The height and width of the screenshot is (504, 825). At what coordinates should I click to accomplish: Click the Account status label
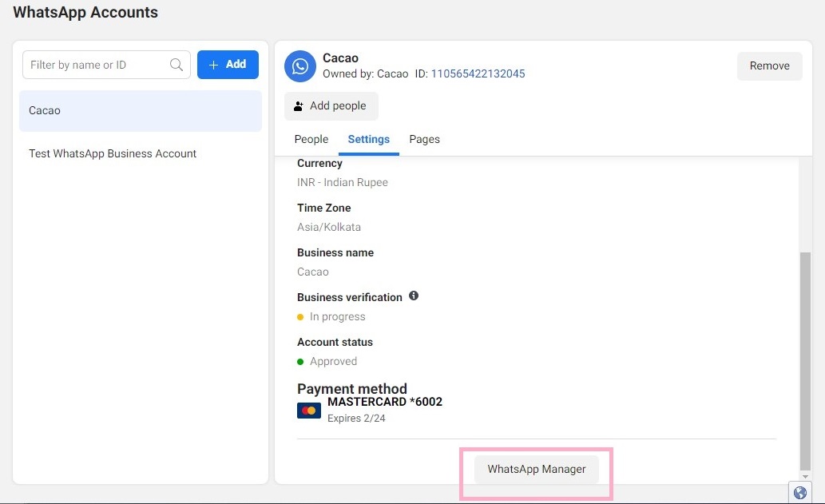(x=335, y=342)
